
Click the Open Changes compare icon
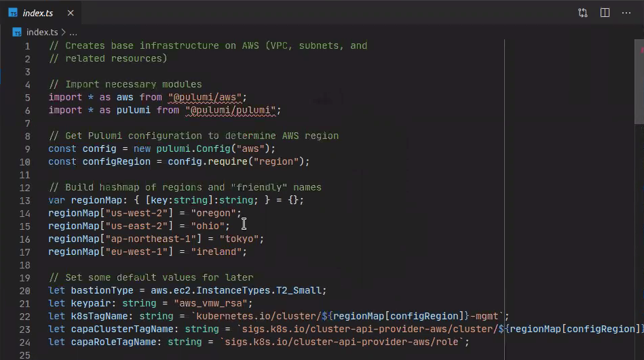(x=583, y=13)
